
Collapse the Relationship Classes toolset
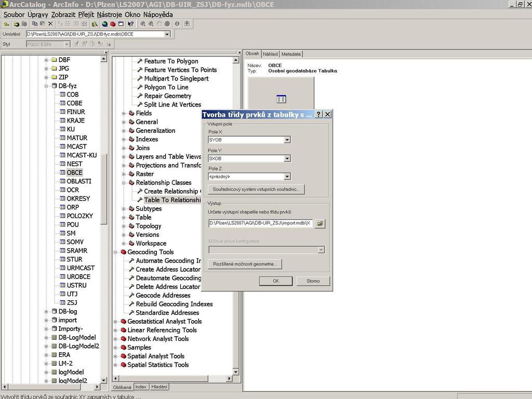point(124,183)
